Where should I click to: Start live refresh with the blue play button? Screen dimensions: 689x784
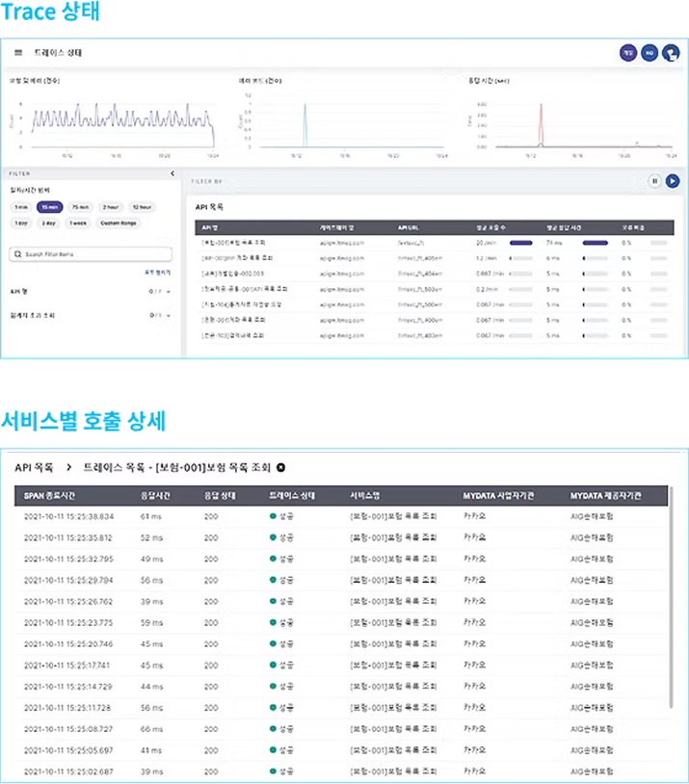[673, 181]
